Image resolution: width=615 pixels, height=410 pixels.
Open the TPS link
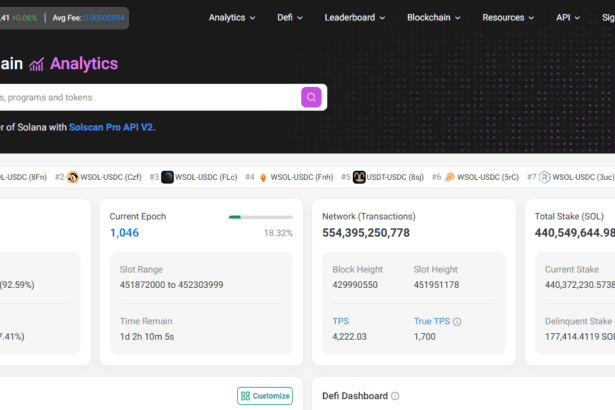click(340, 321)
